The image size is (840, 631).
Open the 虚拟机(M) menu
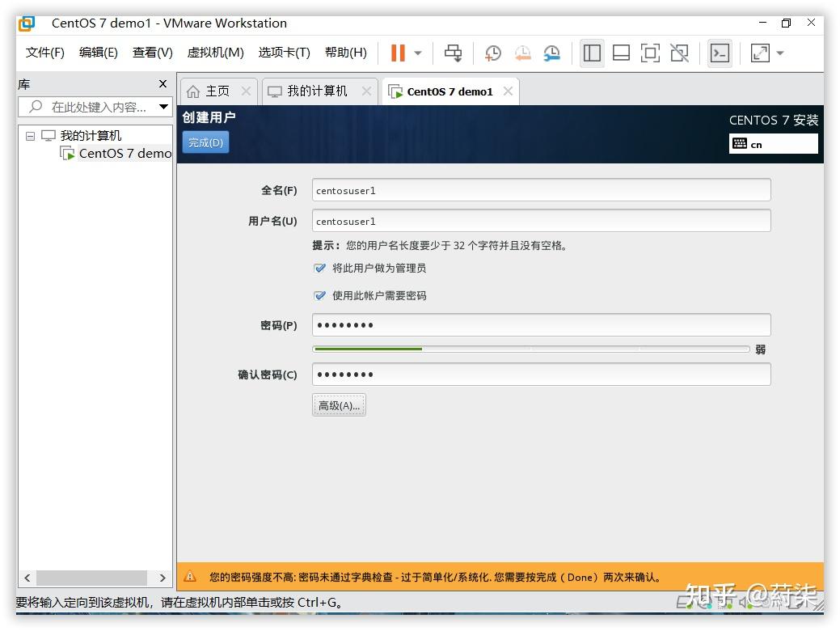[x=215, y=53]
